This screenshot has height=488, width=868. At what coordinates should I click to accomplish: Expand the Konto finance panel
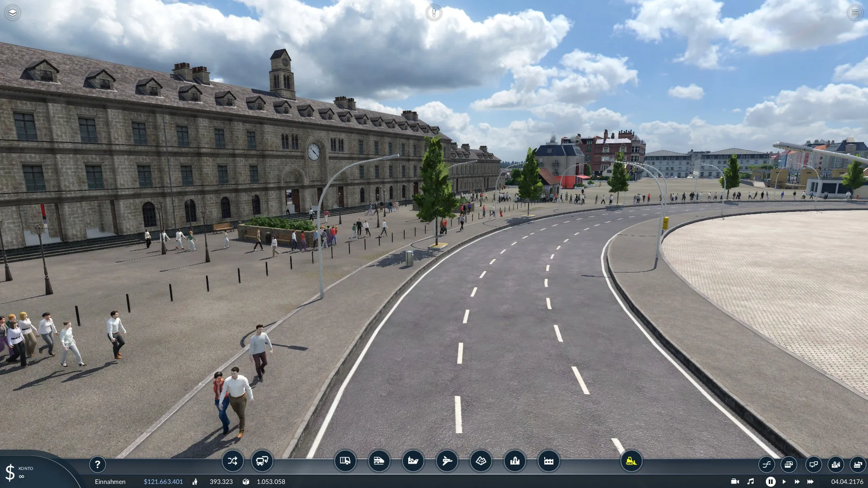click(x=20, y=472)
